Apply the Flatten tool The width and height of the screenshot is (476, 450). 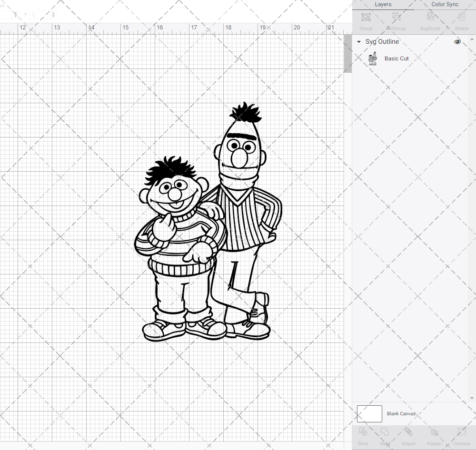click(x=434, y=435)
